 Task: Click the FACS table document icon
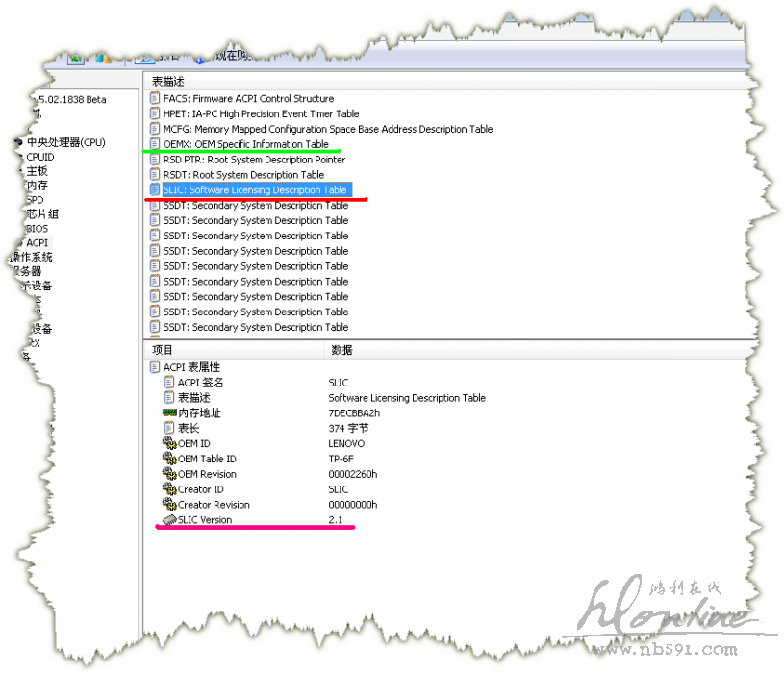click(x=155, y=98)
